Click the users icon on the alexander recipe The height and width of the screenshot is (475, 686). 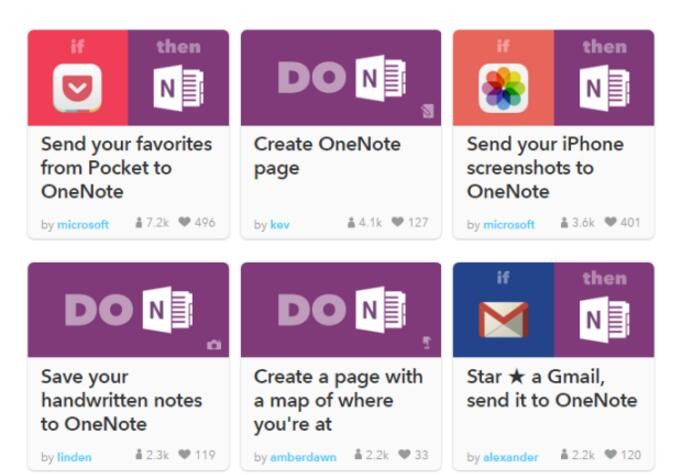click(564, 454)
